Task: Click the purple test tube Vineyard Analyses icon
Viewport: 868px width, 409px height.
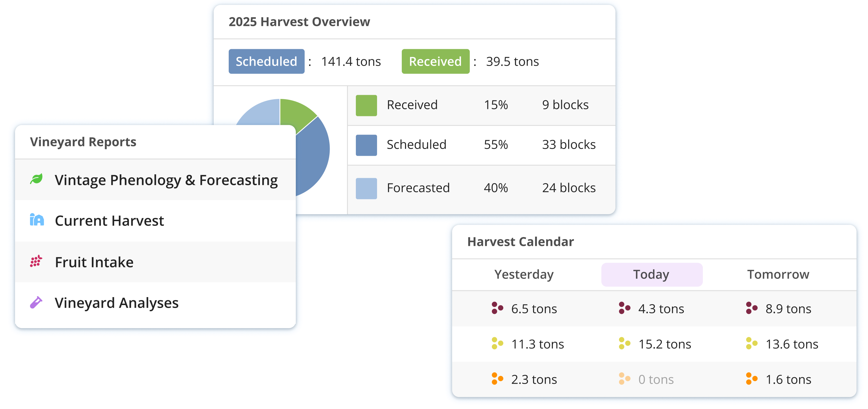Action: click(36, 302)
